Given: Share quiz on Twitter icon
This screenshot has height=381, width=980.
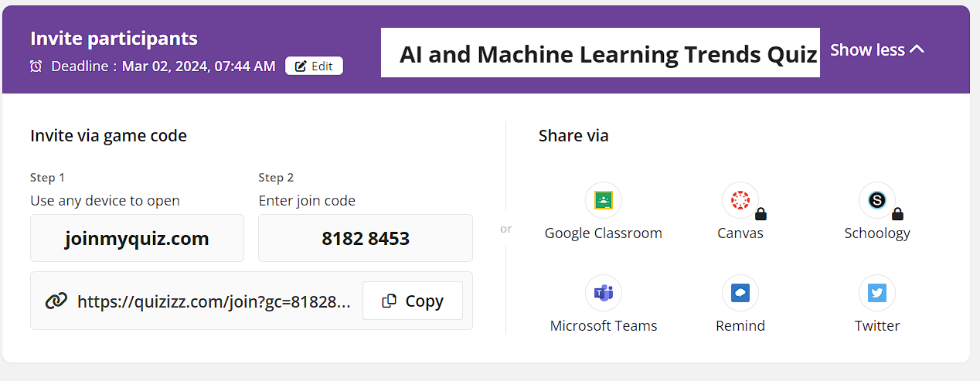Looking at the screenshot, I should coord(876,294).
